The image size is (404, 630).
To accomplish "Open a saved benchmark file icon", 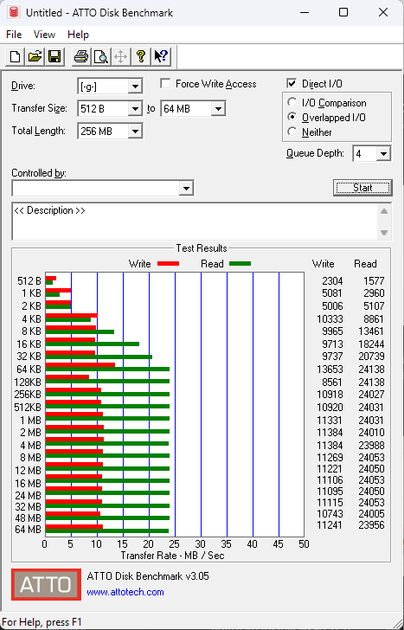I will (x=35, y=56).
